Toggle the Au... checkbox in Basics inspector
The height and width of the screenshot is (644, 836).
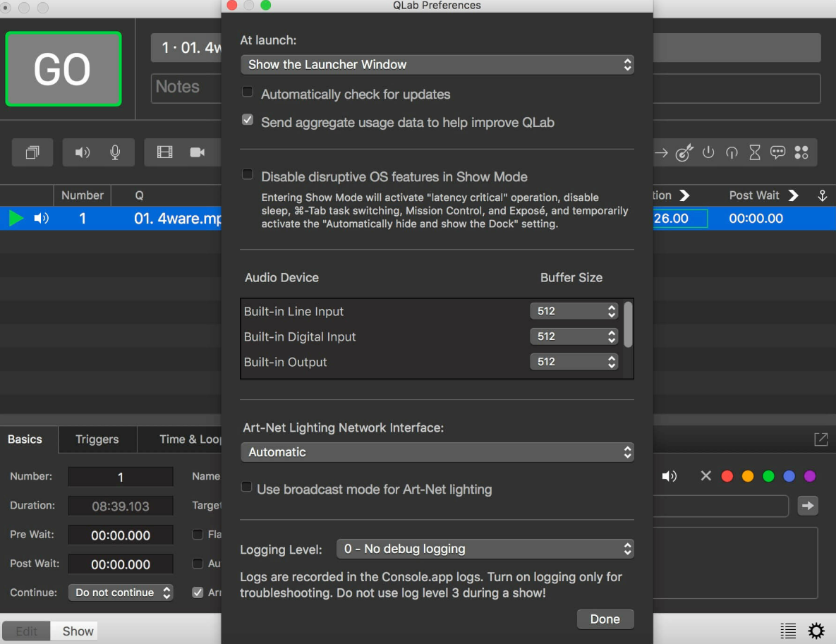[x=198, y=564]
